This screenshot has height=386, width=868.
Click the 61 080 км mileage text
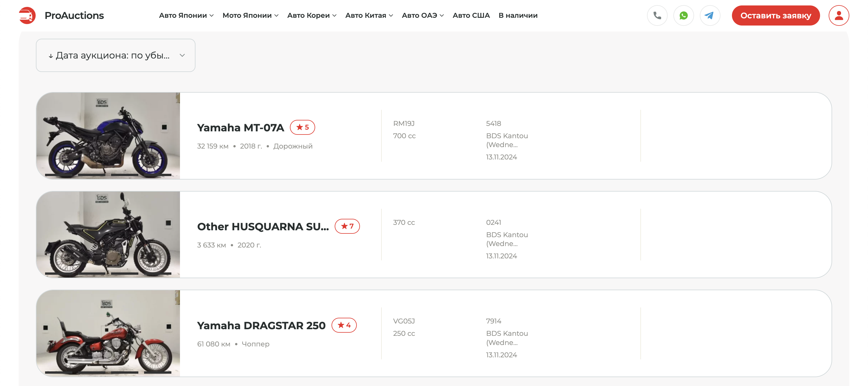[214, 344]
